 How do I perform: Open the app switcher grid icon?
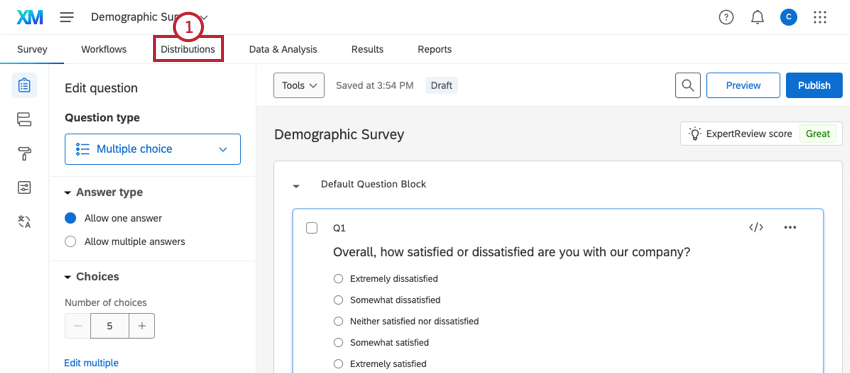[x=820, y=17]
